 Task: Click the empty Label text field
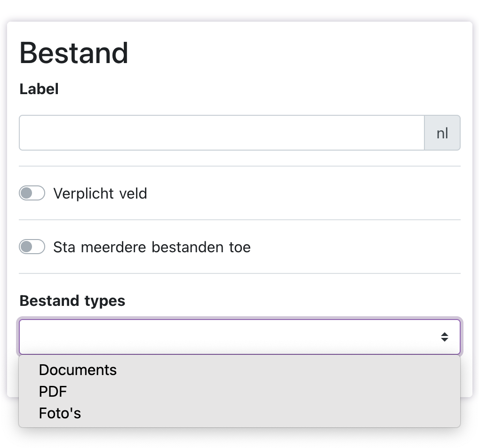[x=221, y=133]
